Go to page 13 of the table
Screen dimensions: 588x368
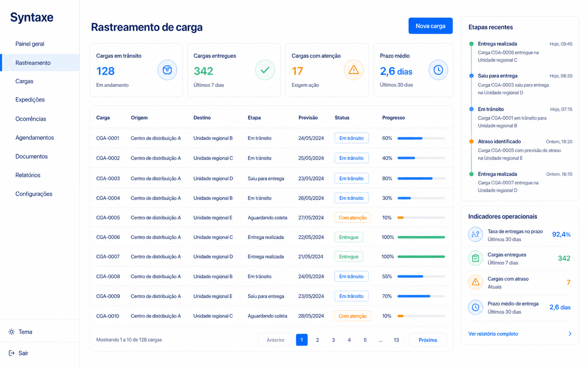tap(396, 340)
